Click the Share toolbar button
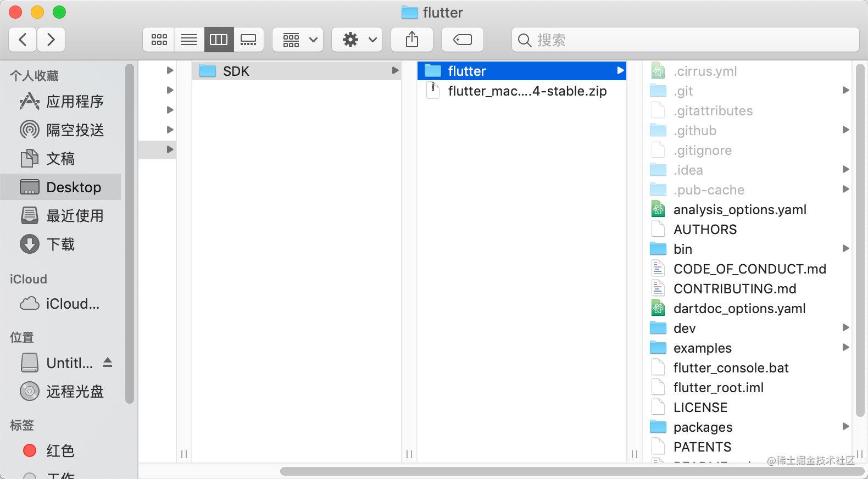This screenshot has width=868, height=479. pyautogui.click(x=412, y=40)
